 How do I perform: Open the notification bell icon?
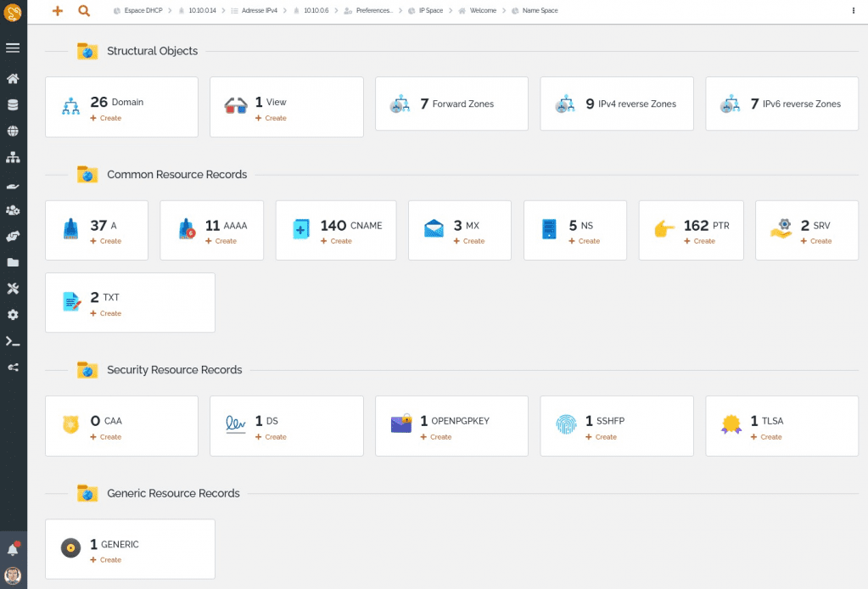tap(12, 548)
